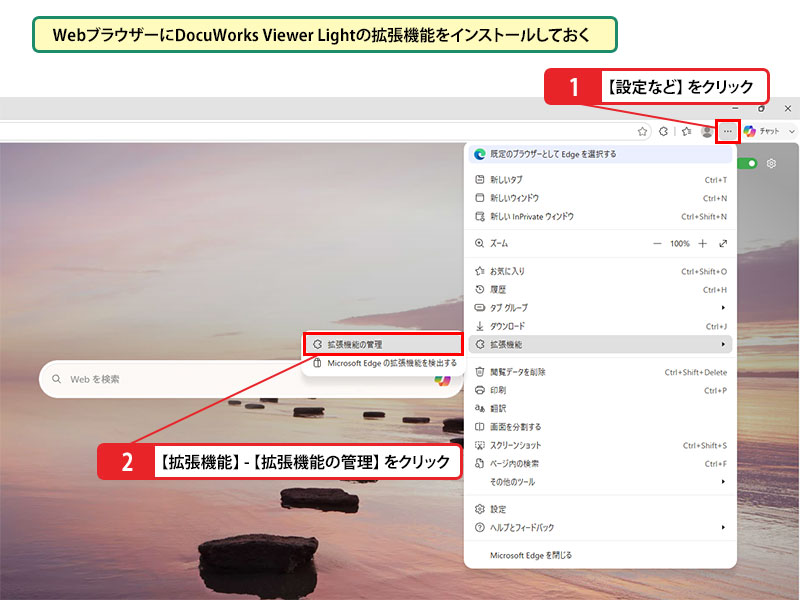Click the screenshot icon beside スクリーンショット

(480, 445)
